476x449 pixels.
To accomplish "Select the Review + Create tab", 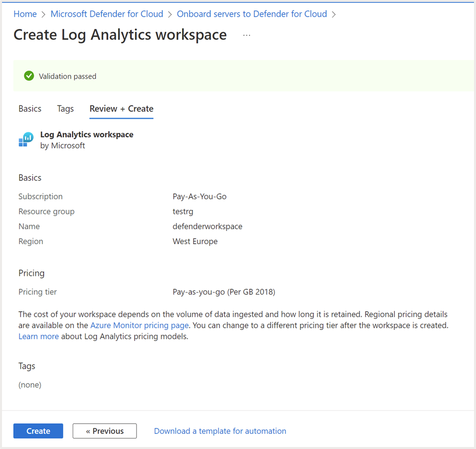I will pyautogui.click(x=122, y=108).
